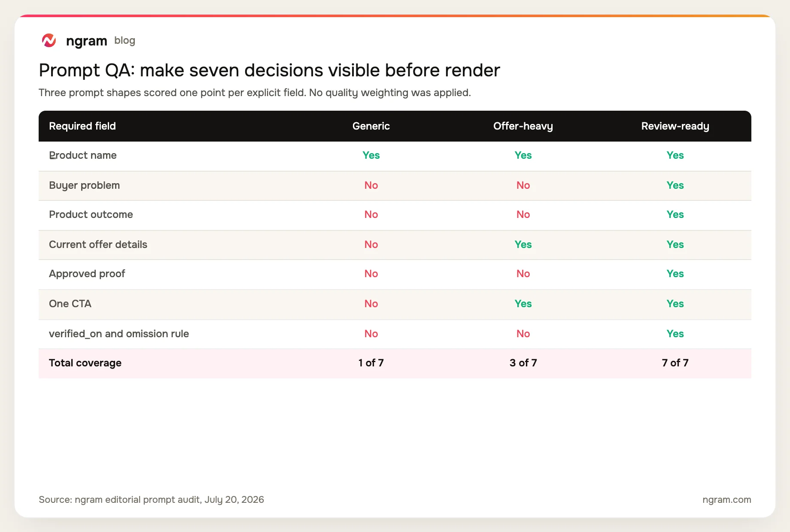Image resolution: width=790 pixels, height=532 pixels.
Task: Click Generic value for Approved proof
Action: pyautogui.click(x=371, y=274)
